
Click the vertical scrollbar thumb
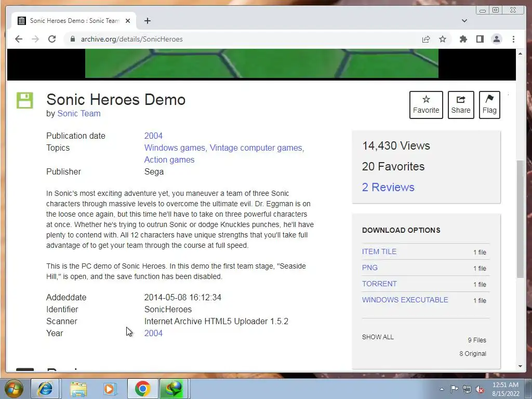point(521,219)
